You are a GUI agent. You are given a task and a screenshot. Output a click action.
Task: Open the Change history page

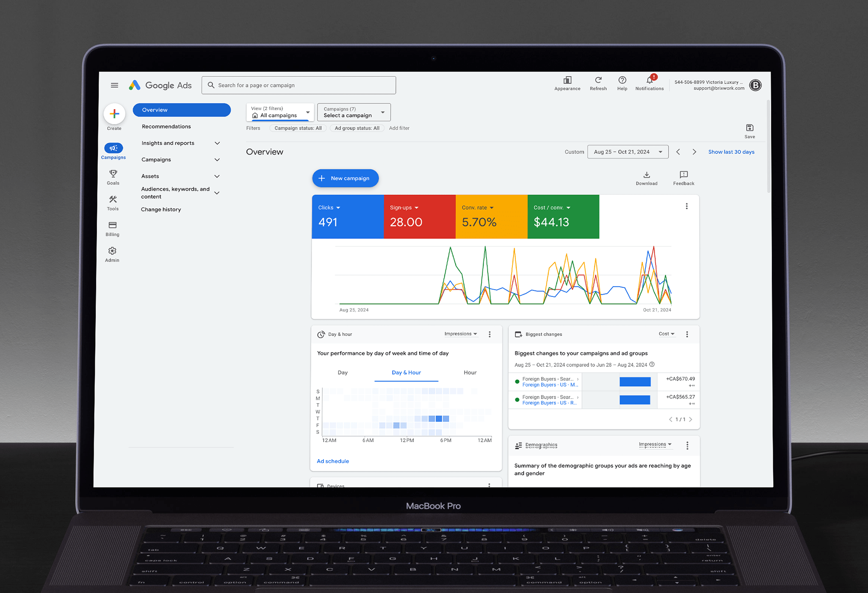[161, 209]
